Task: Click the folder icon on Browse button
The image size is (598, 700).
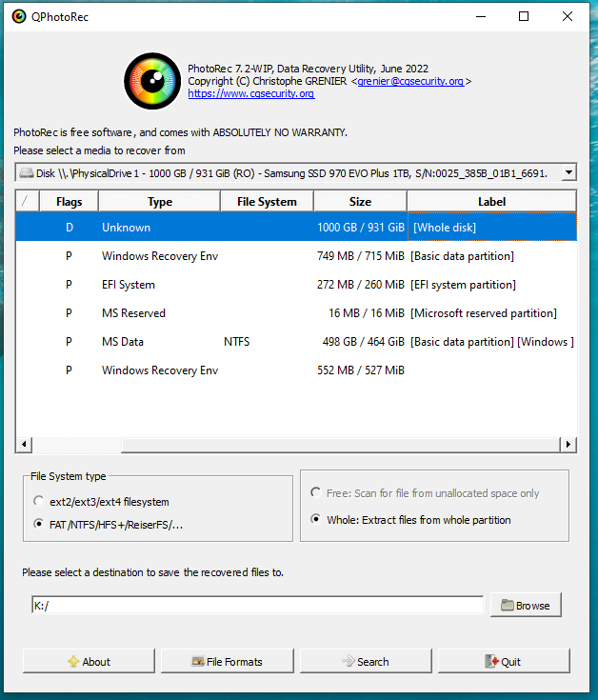Action: (x=508, y=605)
